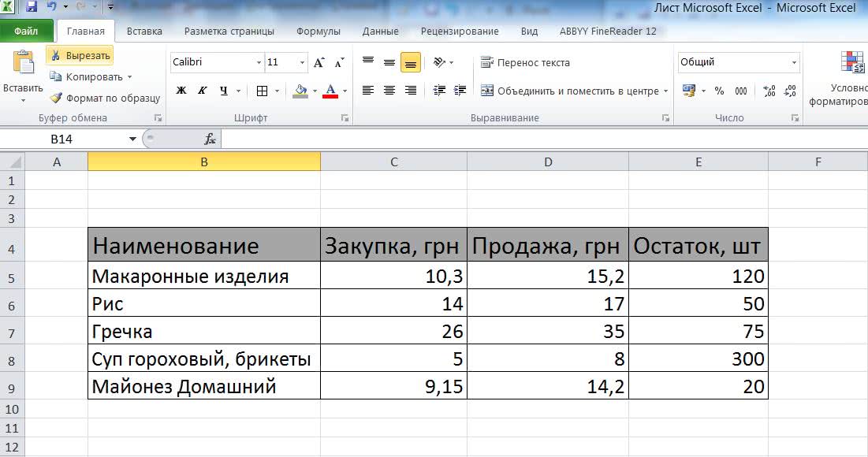This screenshot has width=868, height=457.
Task: Apply red font color A
Action: point(330,91)
